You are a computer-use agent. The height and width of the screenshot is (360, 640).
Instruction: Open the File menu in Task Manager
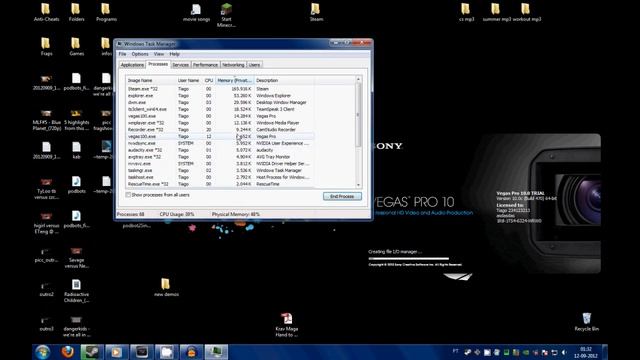[122, 54]
